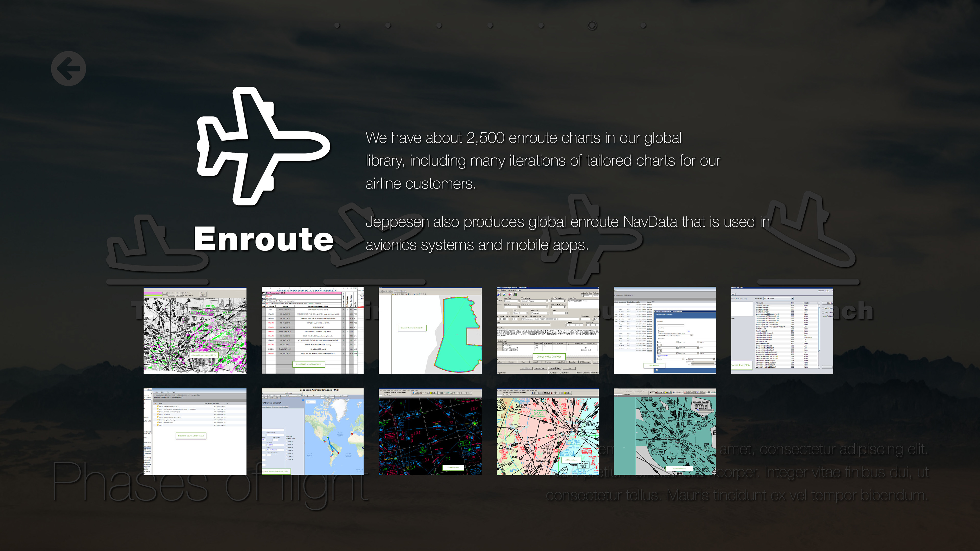The height and width of the screenshot is (551, 980).
Task: Open the black FID Microstation chart thumbnail
Action: tap(430, 431)
